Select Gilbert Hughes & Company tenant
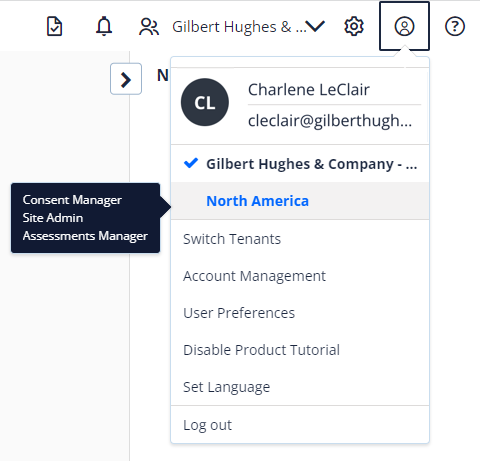Viewport: 480px width, 461px height. pos(300,164)
